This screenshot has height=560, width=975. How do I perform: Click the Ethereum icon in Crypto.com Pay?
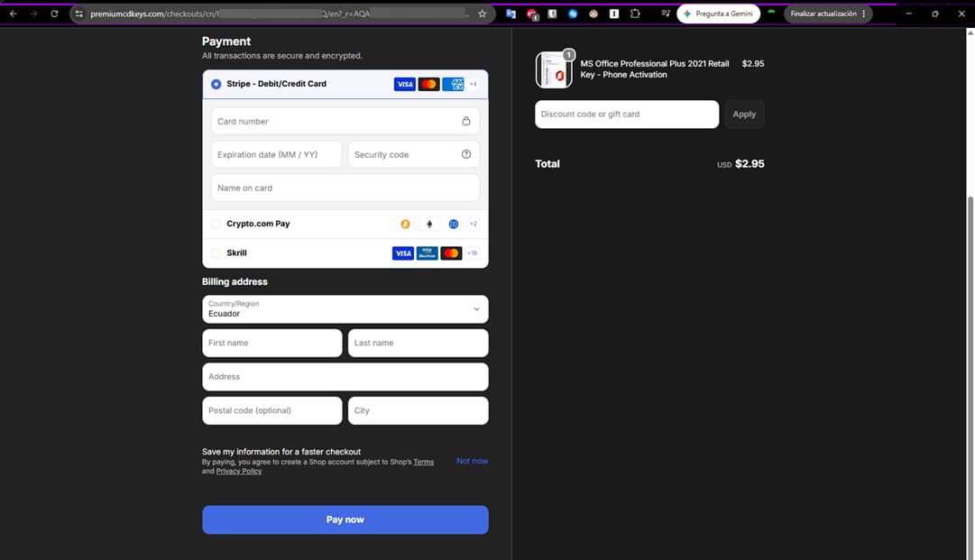tap(429, 224)
